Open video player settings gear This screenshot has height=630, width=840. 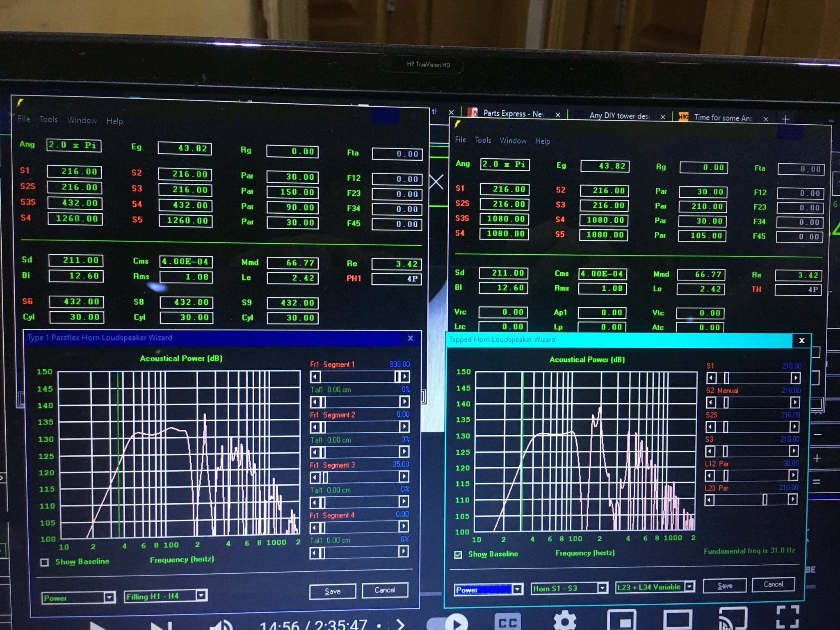click(x=565, y=620)
